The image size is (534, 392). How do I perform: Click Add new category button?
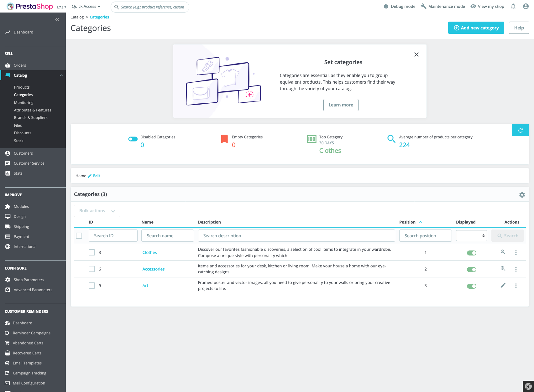[476, 28]
